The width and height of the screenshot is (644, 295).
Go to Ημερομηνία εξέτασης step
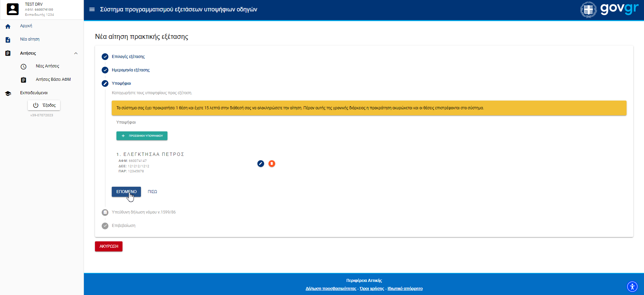[131, 70]
